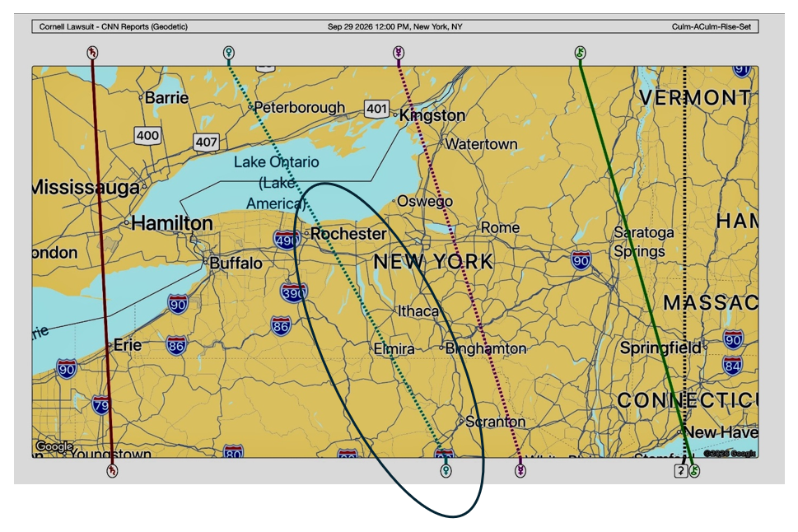Image resolution: width=798 pixels, height=532 pixels.
Task: Click the 'Culm-ACulm-Rise-Set' label
Action: tap(712, 26)
